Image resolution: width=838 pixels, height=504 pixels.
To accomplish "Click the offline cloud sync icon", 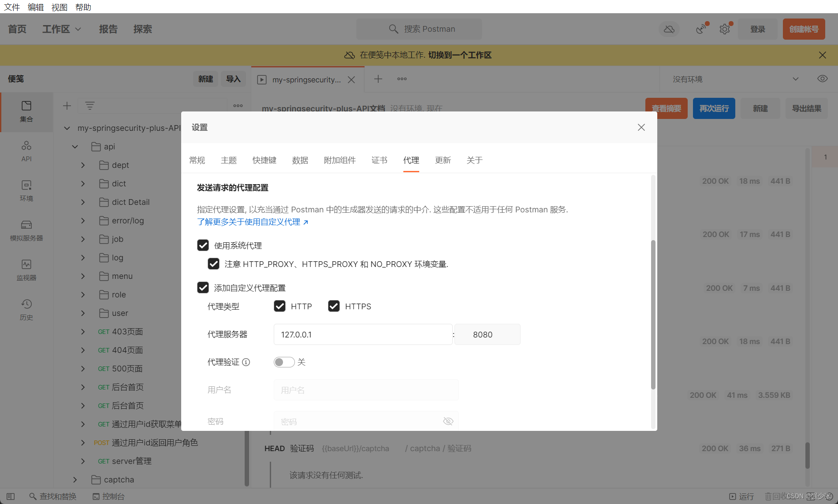I will (669, 29).
